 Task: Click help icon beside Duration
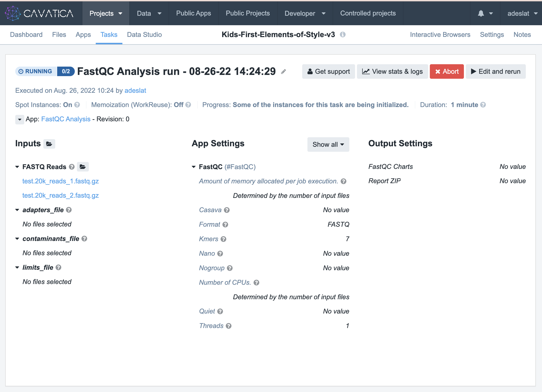(x=483, y=105)
